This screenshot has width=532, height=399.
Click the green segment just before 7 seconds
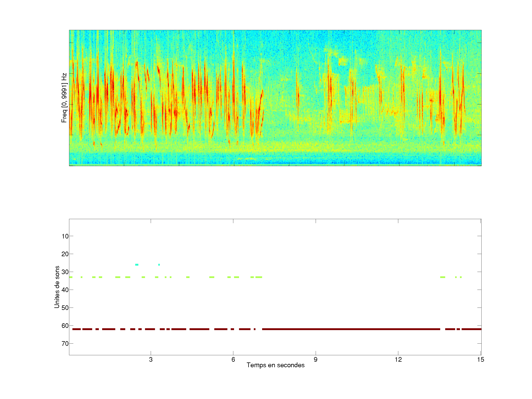[259, 277]
